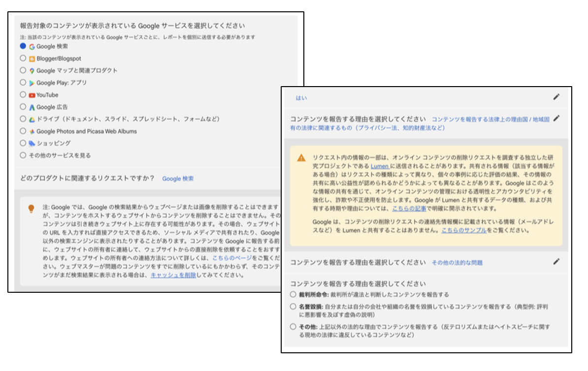The width and height of the screenshot is (588, 371).
Task: Open the こちらのページ link
Action: pyautogui.click(x=232, y=258)
